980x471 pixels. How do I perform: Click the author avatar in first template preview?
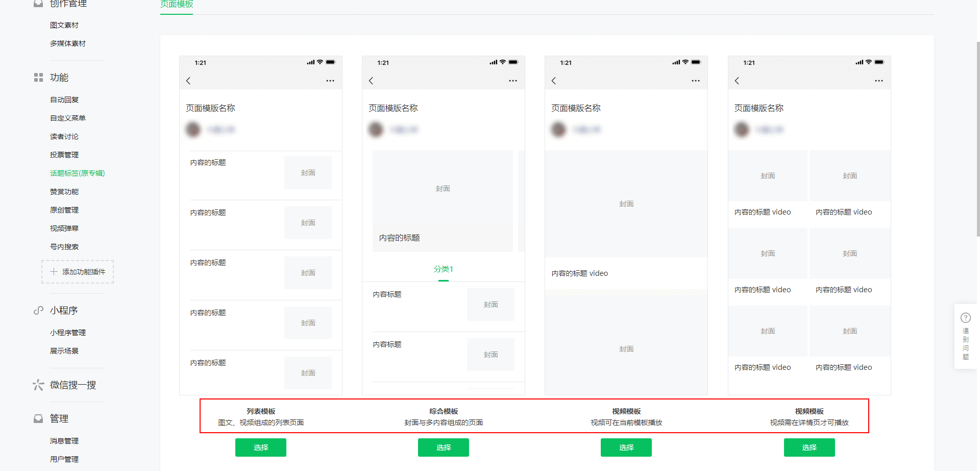193,129
